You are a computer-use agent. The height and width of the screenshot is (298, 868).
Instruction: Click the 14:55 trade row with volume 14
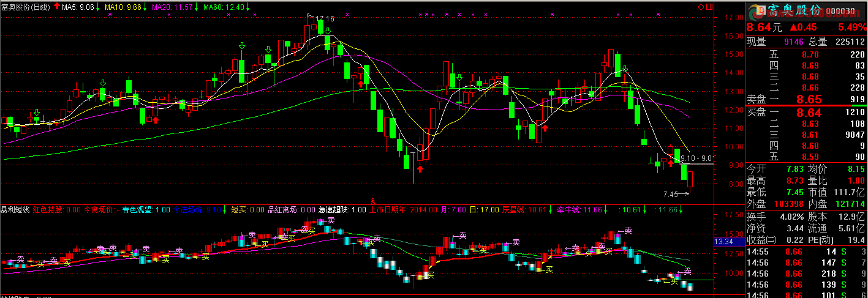point(806,251)
